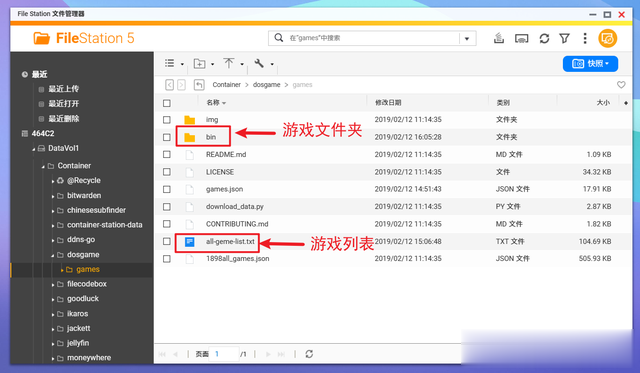
Task: Click the img folder icon
Action: click(189, 120)
